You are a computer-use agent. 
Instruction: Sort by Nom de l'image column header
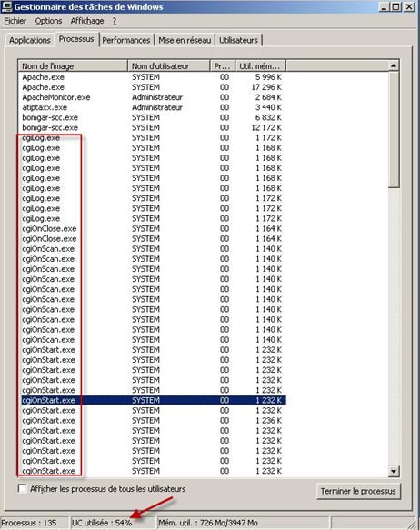pyautogui.click(x=73, y=66)
